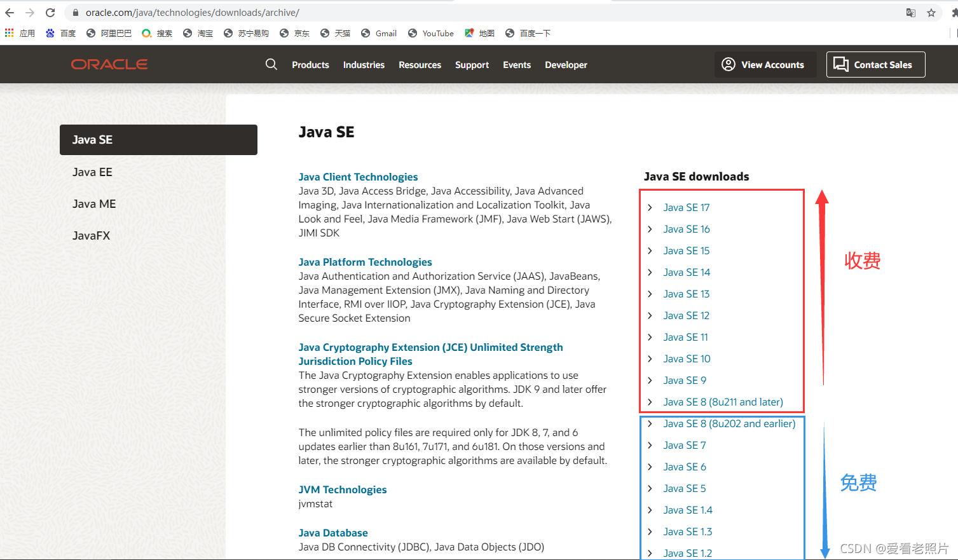Expand the Java SE 17 chevron
The width and height of the screenshot is (958, 560).
point(650,207)
